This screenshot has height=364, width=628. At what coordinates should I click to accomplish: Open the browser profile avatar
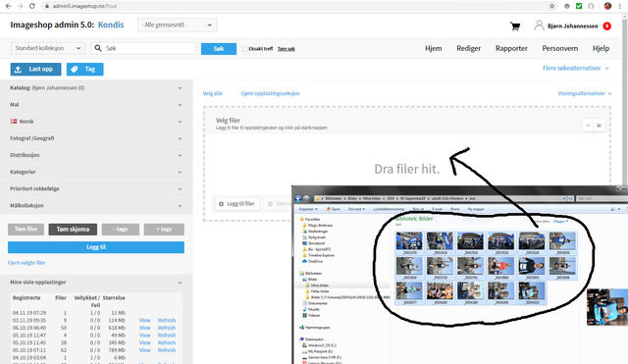coord(607,6)
